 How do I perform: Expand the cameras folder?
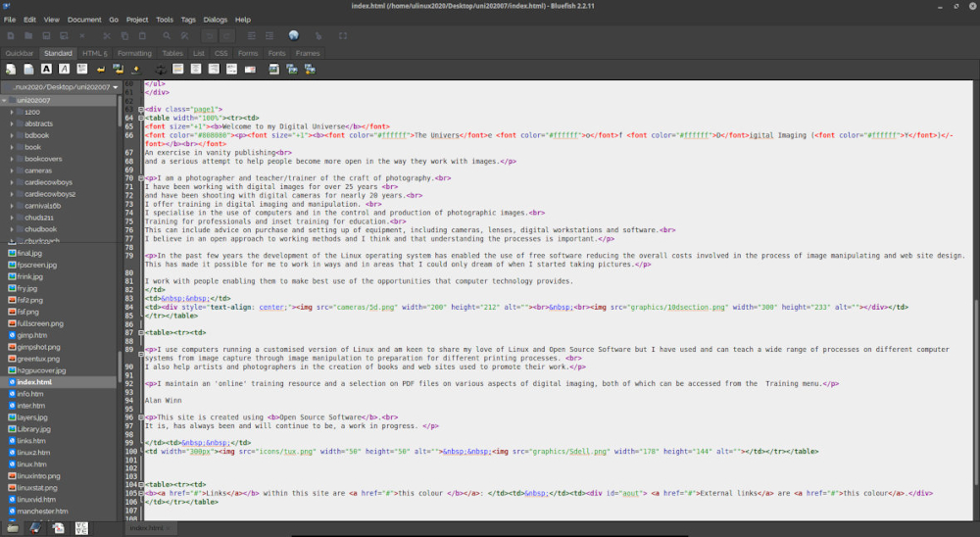[x=12, y=171]
